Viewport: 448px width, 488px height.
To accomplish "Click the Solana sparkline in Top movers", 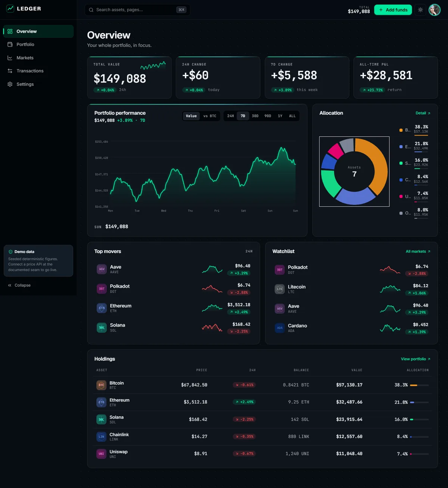I will tap(212, 328).
